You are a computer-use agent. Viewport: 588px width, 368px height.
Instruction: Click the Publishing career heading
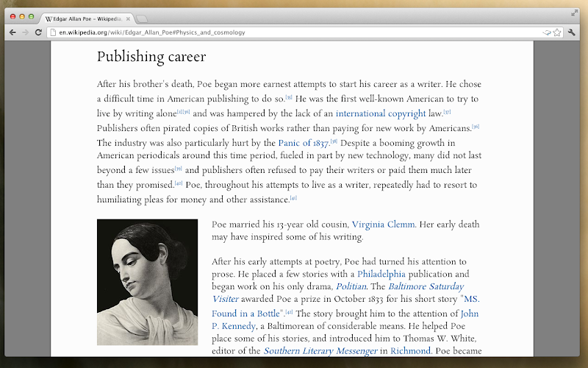[151, 57]
